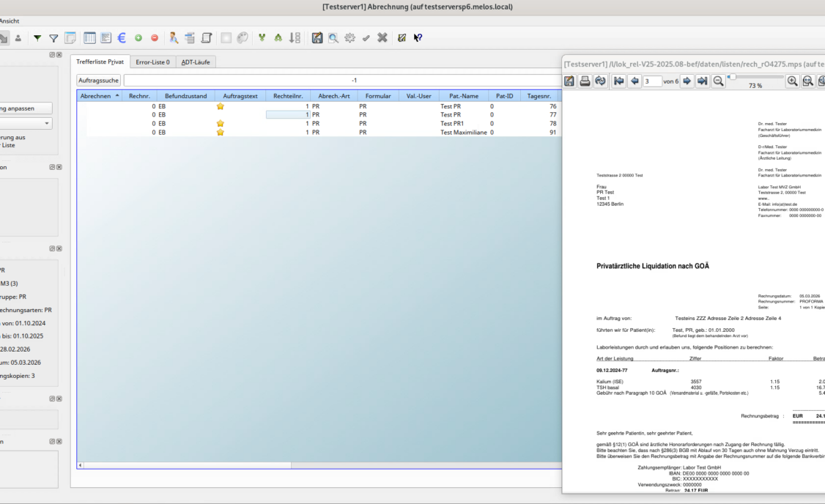Click the help cursor question mark icon
The width and height of the screenshot is (825, 504).
click(418, 38)
